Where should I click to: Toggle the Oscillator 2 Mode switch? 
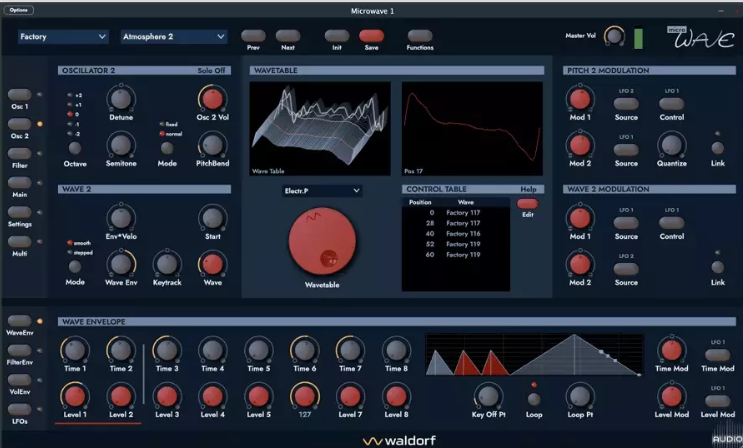(x=166, y=148)
